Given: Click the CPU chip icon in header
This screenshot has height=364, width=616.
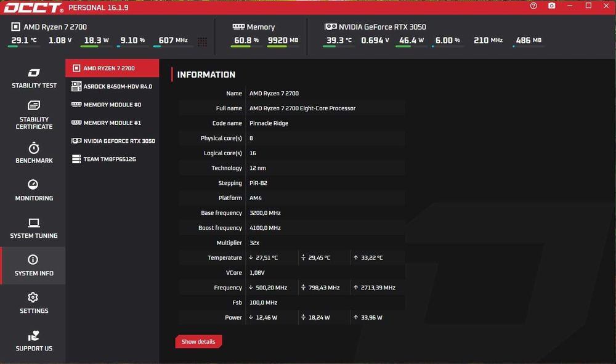Looking at the screenshot, I should coord(16,26).
